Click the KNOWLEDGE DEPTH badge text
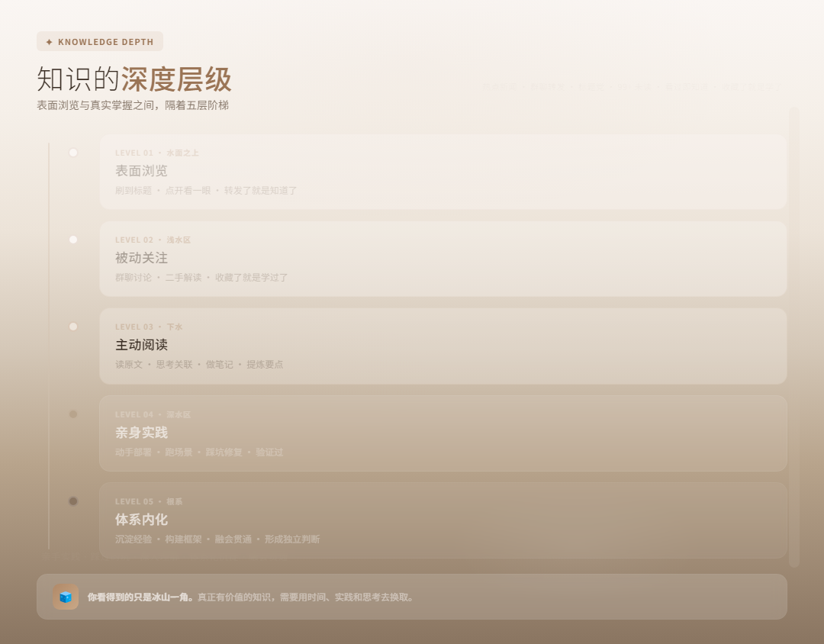The height and width of the screenshot is (644, 824). [x=105, y=42]
